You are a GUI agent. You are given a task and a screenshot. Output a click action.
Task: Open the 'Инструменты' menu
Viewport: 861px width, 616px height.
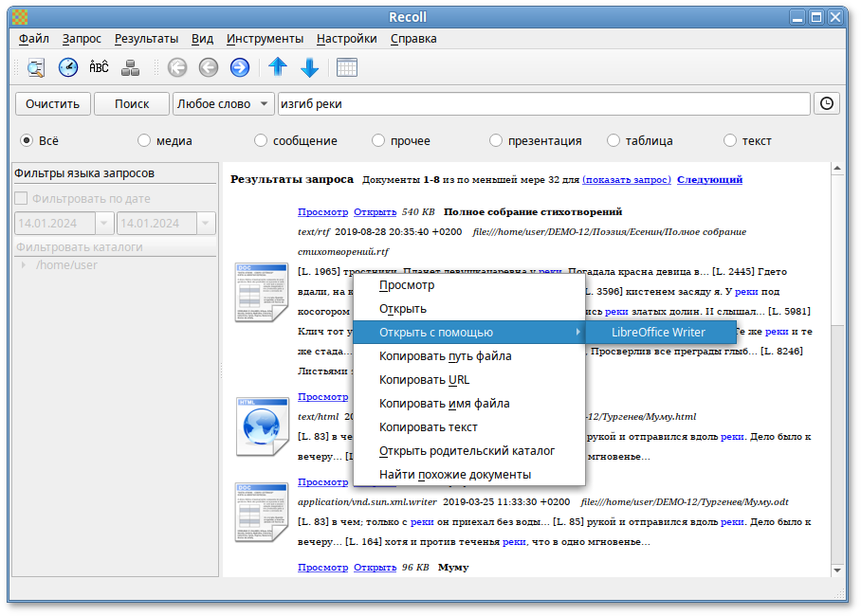tap(265, 39)
